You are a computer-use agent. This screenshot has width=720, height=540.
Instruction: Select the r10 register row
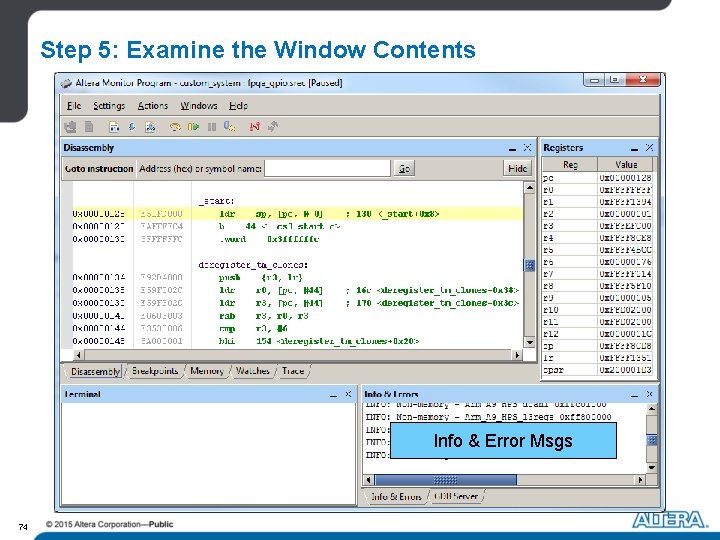(597, 310)
